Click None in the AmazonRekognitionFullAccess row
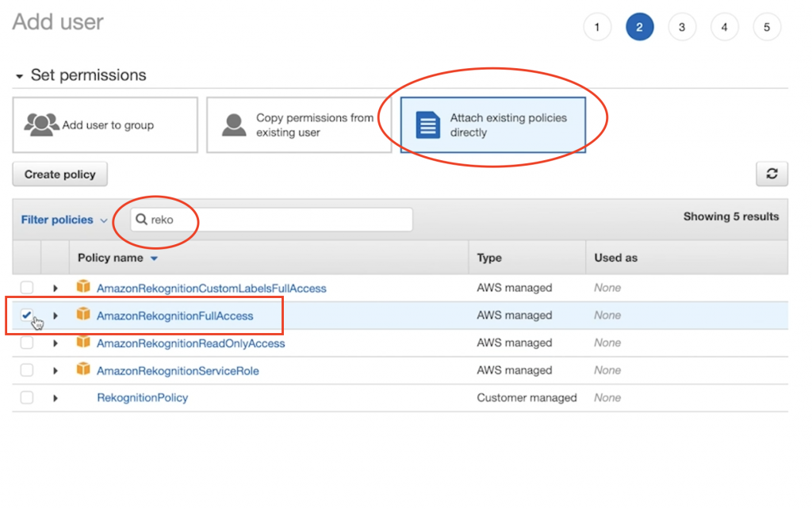Screen dimensions: 812x509 point(607,316)
